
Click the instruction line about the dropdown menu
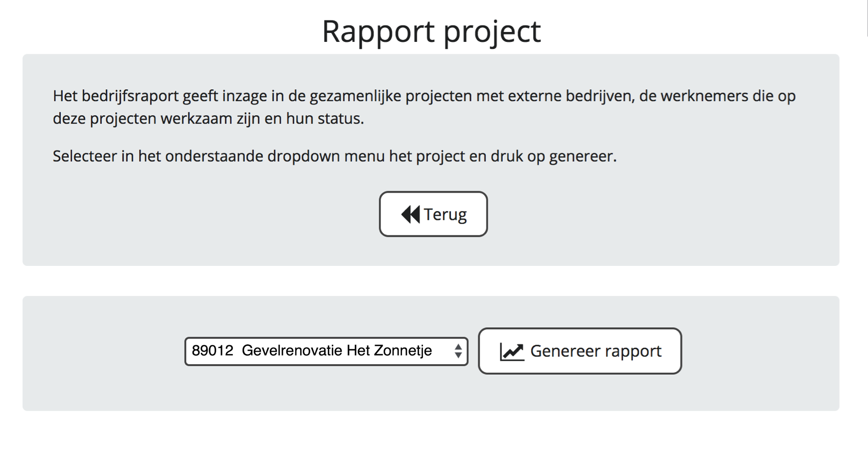click(335, 156)
